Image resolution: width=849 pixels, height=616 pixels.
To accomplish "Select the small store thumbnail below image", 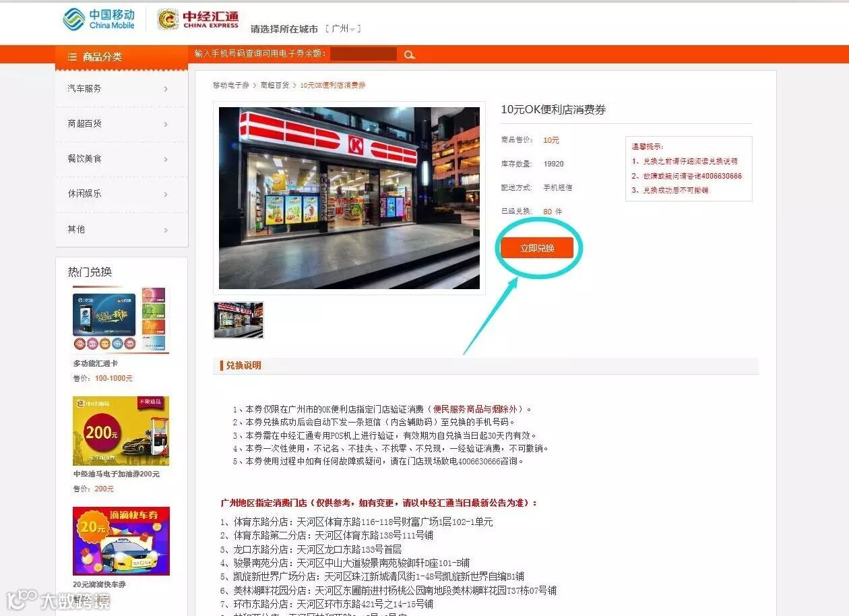I will point(239,320).
